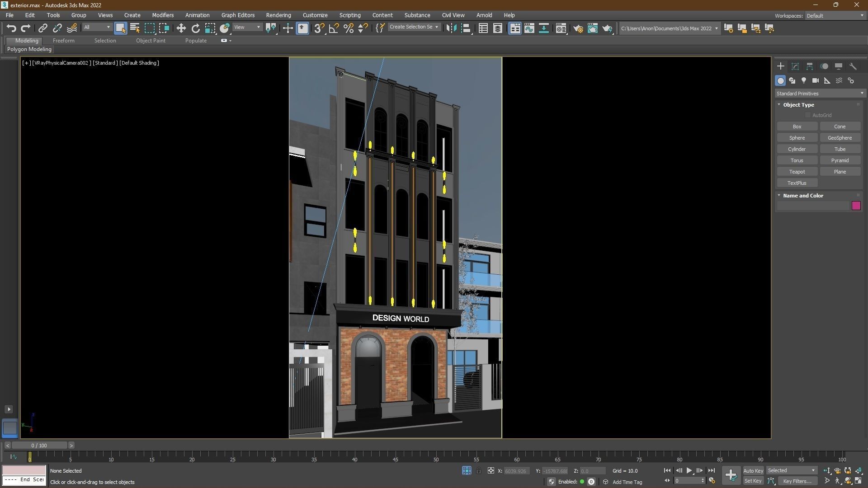Open the selection filter All dropdown
This screenshot has width=868, height=488.
(96, 27)
